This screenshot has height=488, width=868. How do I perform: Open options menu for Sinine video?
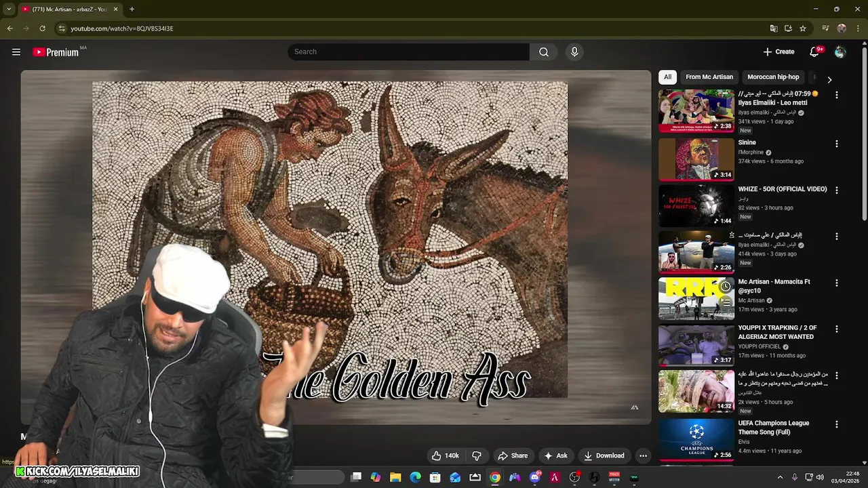click(x=837, y=144)
